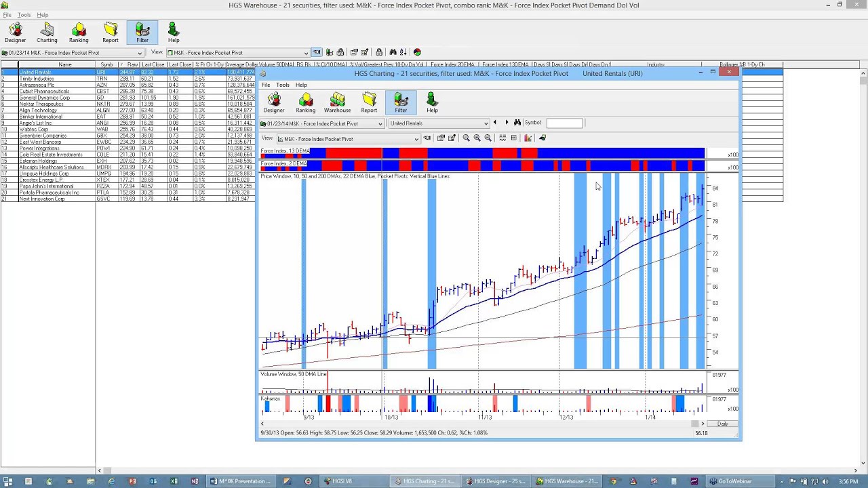
Task: Select the Trinity Industries row
Action: coord(127,79)
